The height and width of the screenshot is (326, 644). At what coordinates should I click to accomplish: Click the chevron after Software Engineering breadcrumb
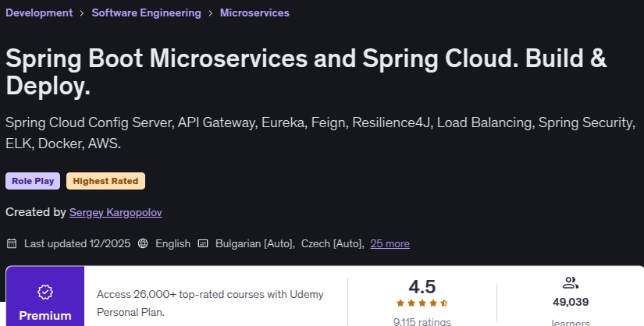[x=211, y=13]
